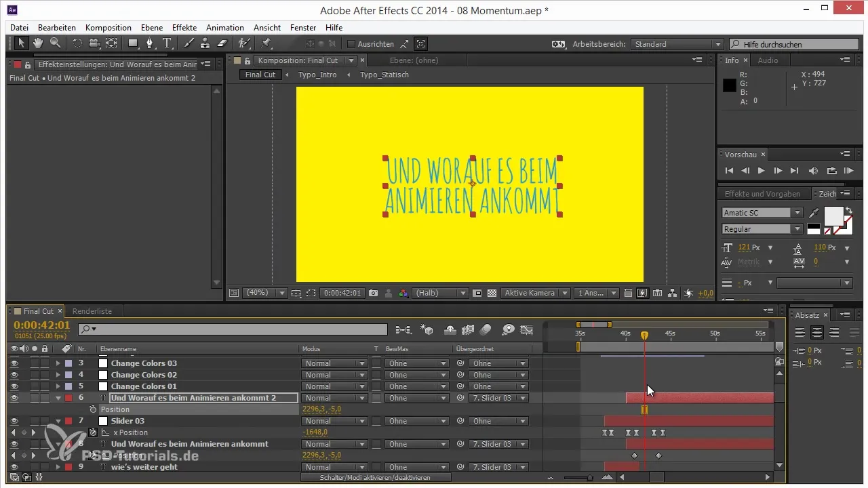This screenshot has height=488, width=868.
Task: Open the Arbeitsbereich Standard dropdown
Action: 677,44
